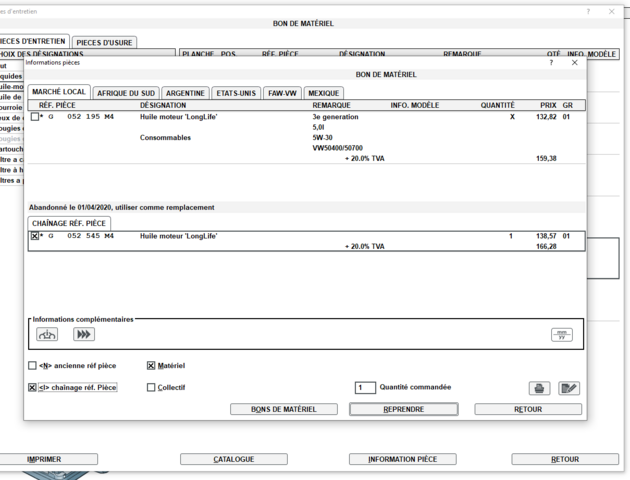The height and width of the screenshot is (480, 630).
Task: Close the Informations pièces dialog
Action: pos(575,63)
